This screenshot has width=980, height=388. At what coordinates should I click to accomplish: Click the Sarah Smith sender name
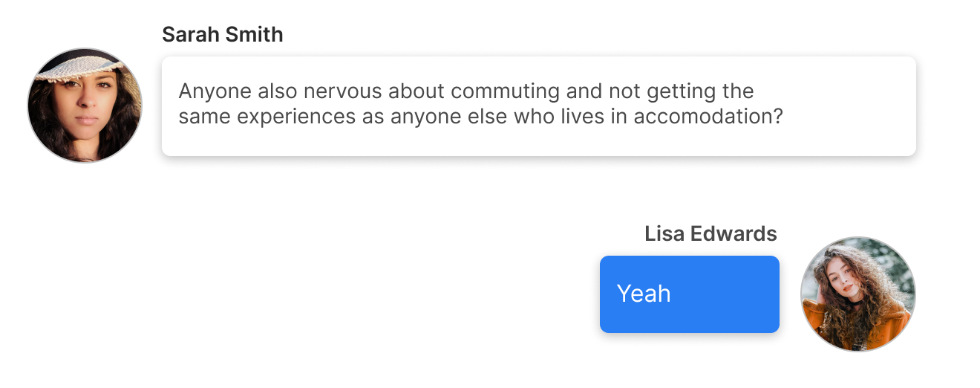pos(223,34)
